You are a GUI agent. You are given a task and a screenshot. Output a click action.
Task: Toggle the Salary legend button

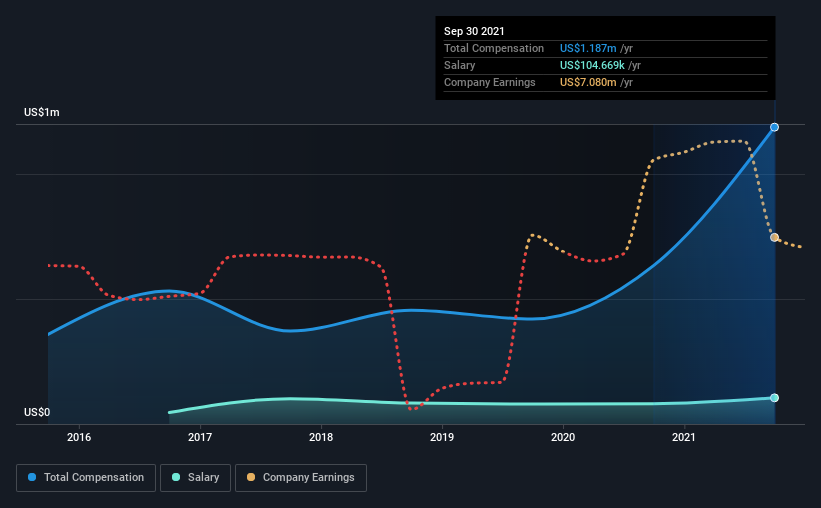point(195,478)
